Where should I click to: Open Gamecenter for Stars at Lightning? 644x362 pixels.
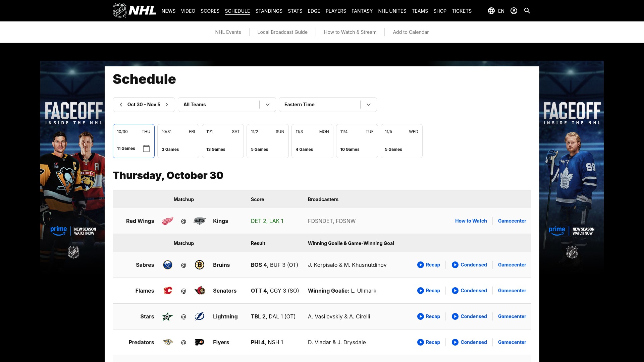[512, 316]
